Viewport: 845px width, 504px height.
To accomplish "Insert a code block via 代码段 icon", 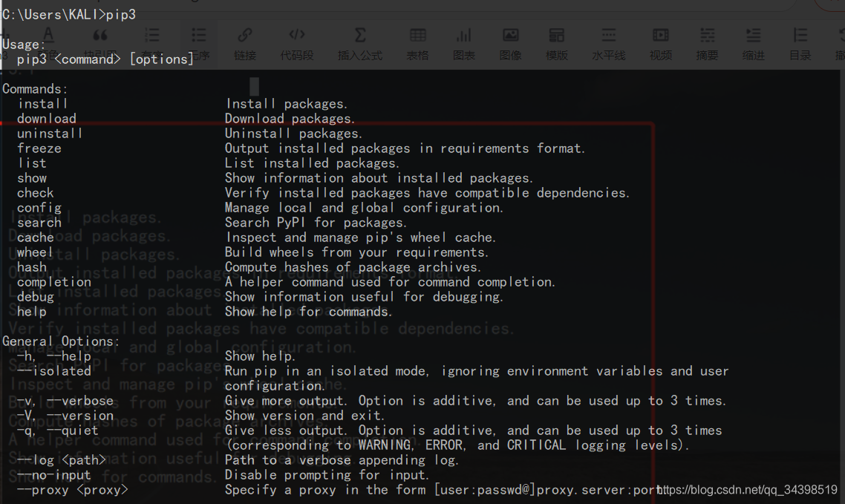I will point(297,36).
